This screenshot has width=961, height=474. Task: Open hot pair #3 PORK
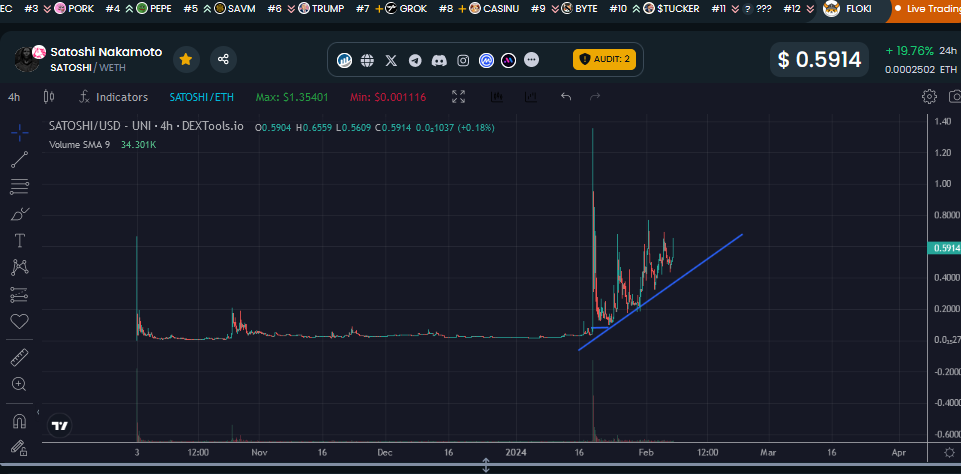click(x=59, y=9)
